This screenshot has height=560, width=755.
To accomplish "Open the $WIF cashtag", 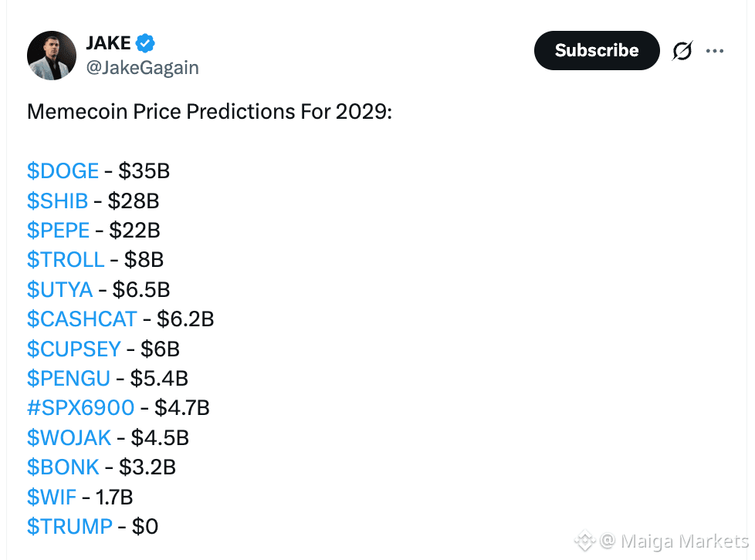I will [x=52, y=498].
